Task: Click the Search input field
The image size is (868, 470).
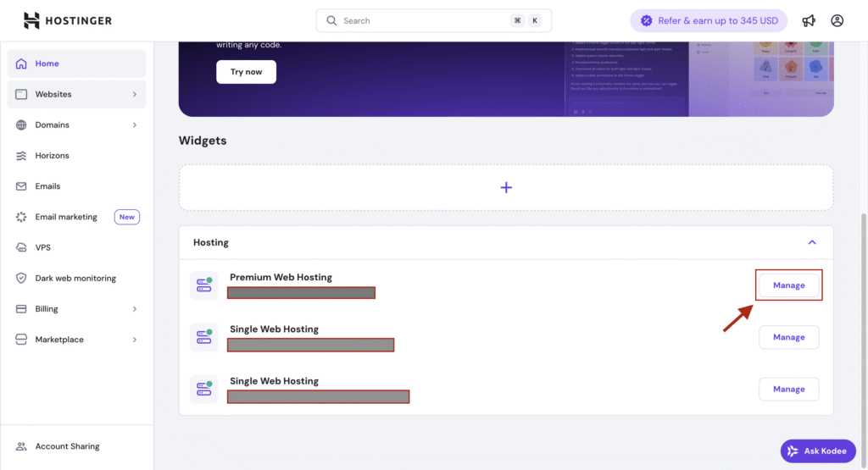Action: 424,20
